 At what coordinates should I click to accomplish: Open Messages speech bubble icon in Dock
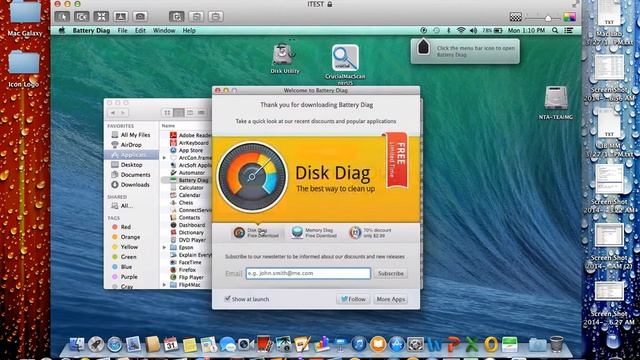click(x=227, y=344)
